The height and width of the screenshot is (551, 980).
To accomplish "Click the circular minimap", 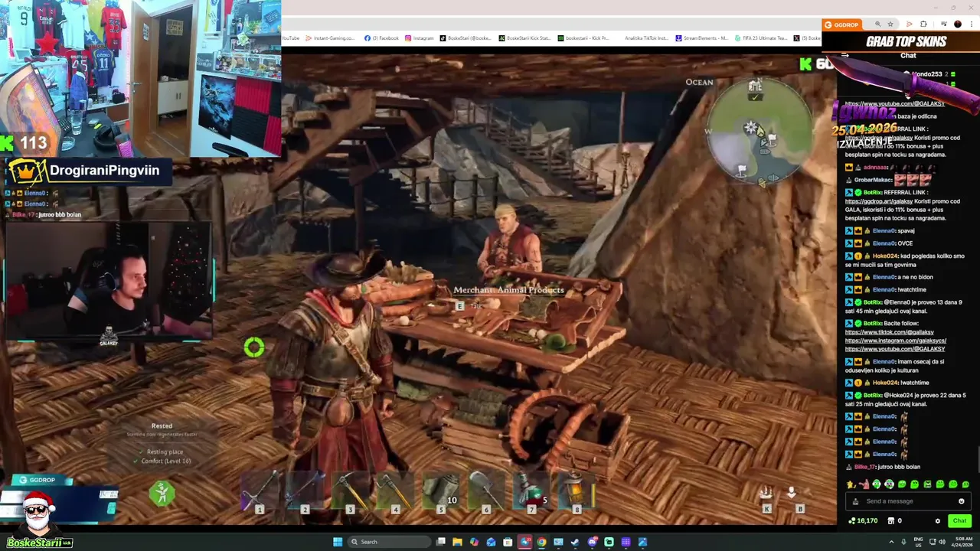I will coord(758,130).
